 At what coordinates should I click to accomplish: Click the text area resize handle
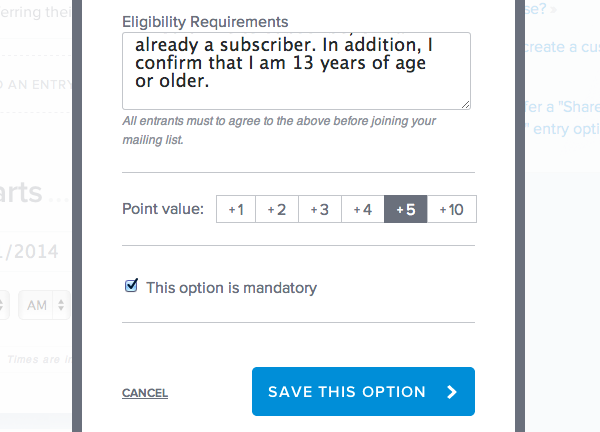pyautogui.click(x=465, y=103)
